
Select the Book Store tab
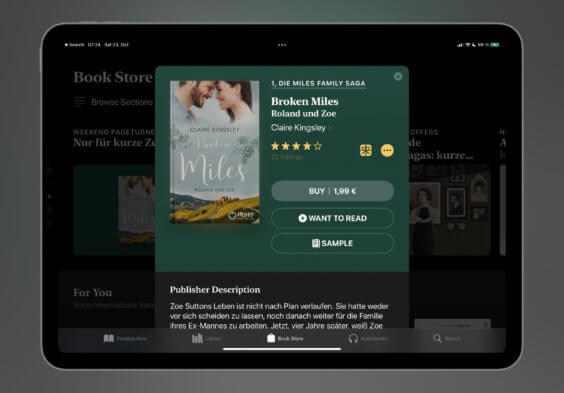coord(285,338)
